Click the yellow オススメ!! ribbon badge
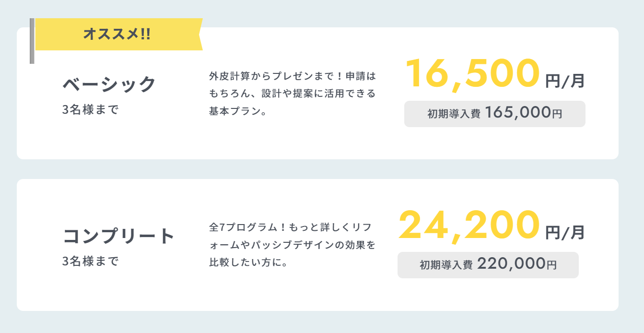 tap(117, 34)
